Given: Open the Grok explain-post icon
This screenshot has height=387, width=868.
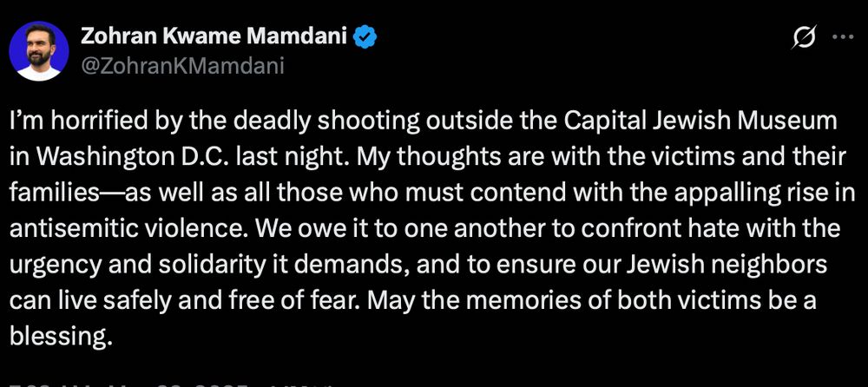Looking at the screenshot, I should pos(806,37).
